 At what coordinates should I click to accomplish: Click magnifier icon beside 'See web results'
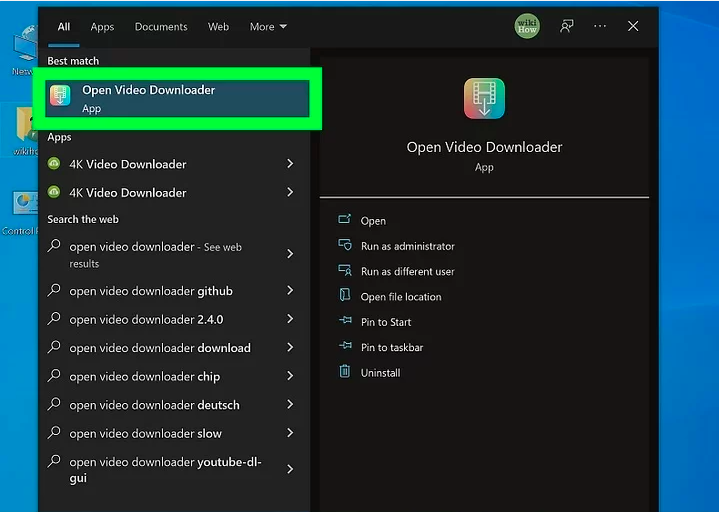tap(54, 246)
